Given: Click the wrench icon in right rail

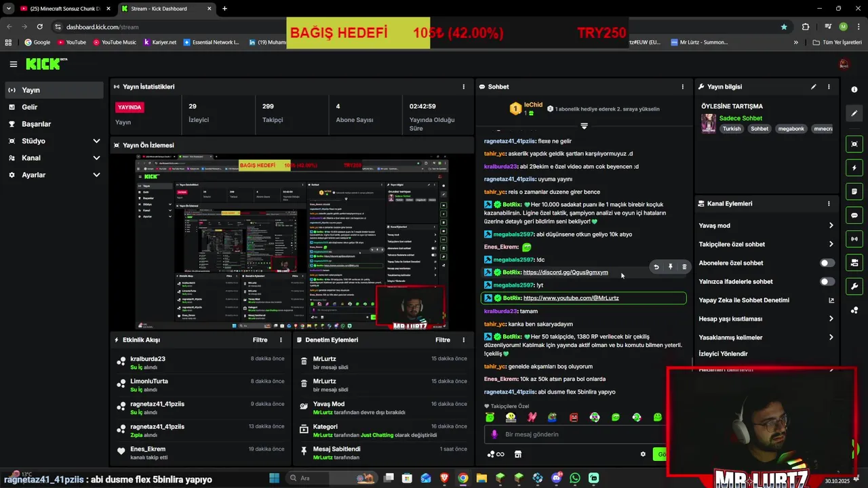Looking at the screenshot, I should pos(854,286).
